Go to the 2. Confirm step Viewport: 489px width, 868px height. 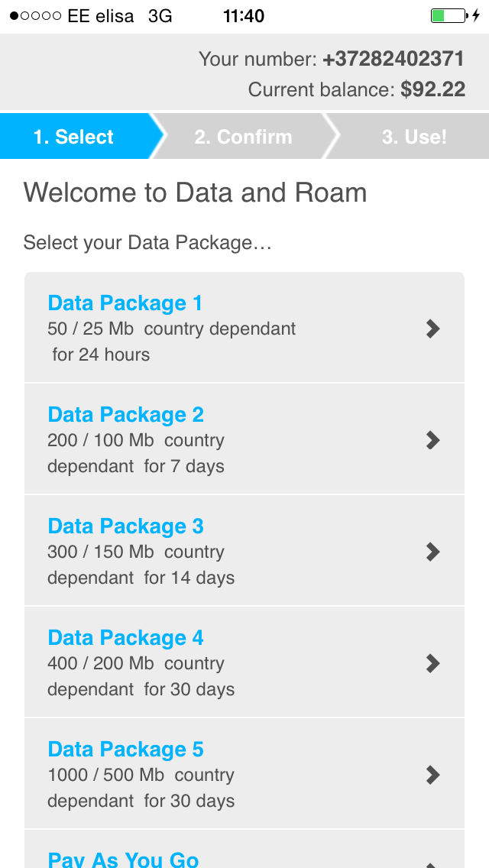[244, 136]
